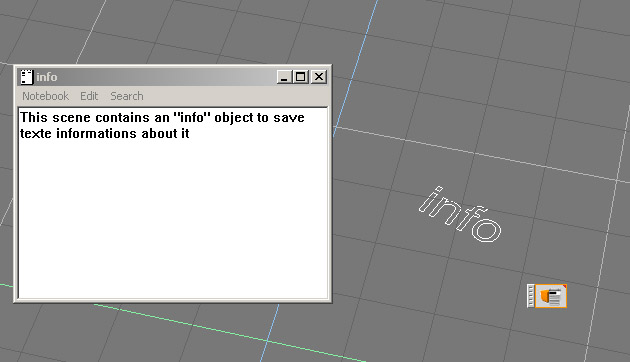Maximize the info window
Screen dimensions: 630x362
click(x=300, y=77)
